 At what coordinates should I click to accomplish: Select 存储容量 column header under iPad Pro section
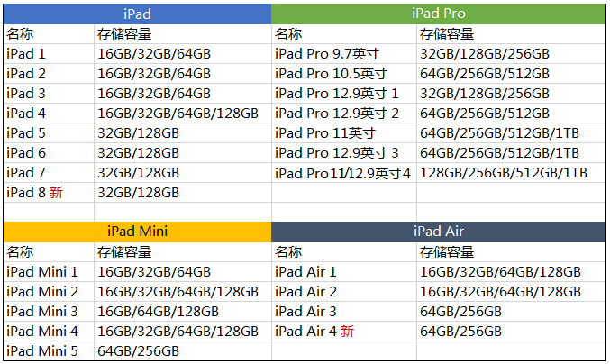coord(511,34)
